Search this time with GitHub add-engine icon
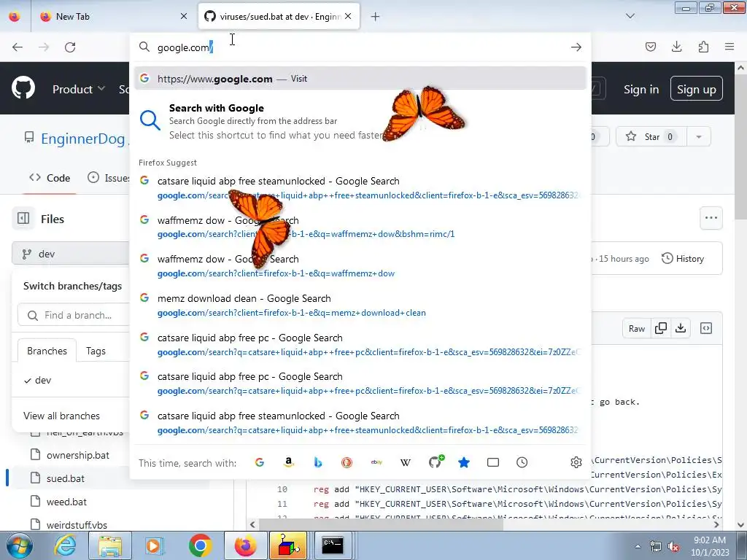This screenshot has height=560, width=747. coord(436,462)
